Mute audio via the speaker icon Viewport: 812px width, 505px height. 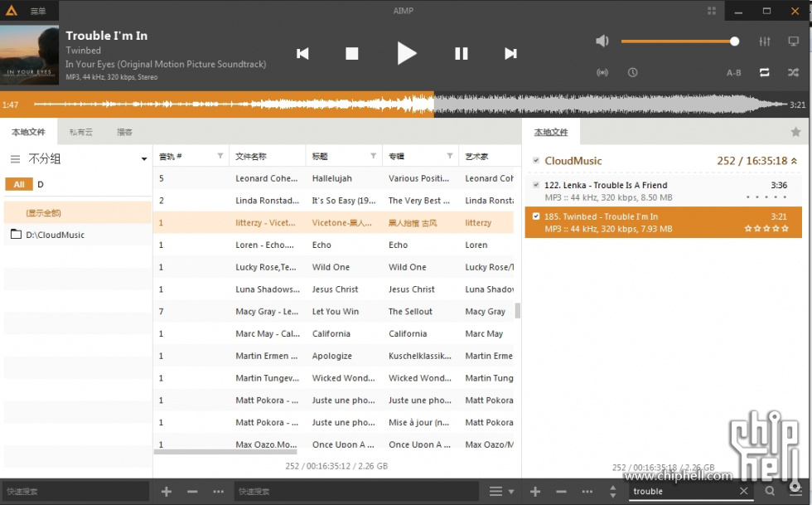click(x=602, y=41)
